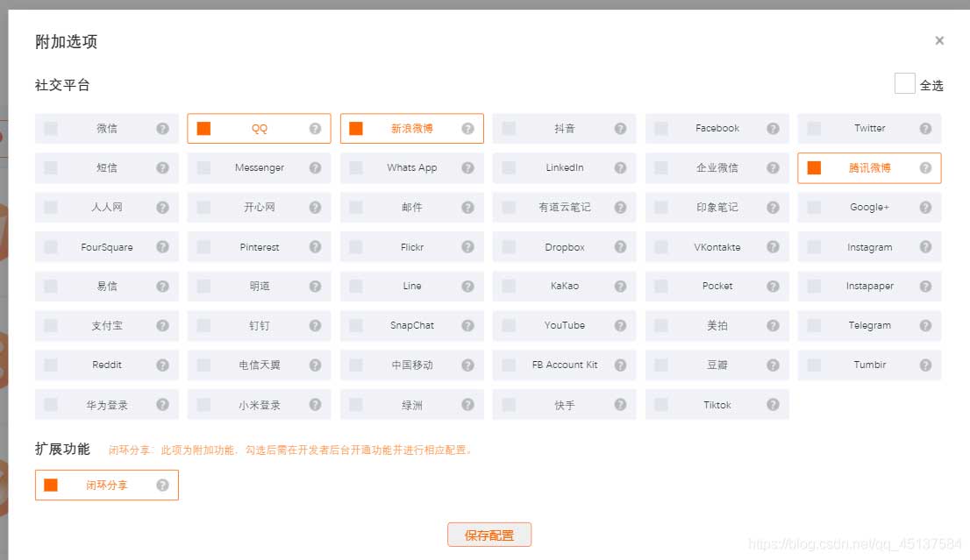Select the 易信 platform label
970x560 pixels.
click(x=106, y=287)
